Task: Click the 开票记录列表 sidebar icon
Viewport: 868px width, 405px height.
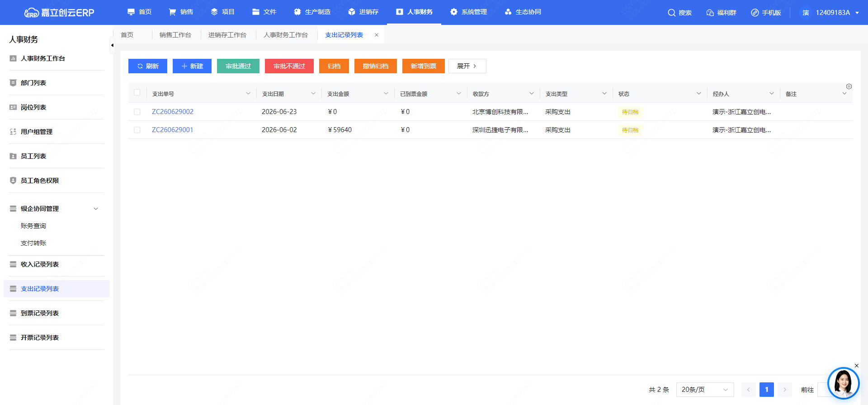Action: click(x=13, y=338)
